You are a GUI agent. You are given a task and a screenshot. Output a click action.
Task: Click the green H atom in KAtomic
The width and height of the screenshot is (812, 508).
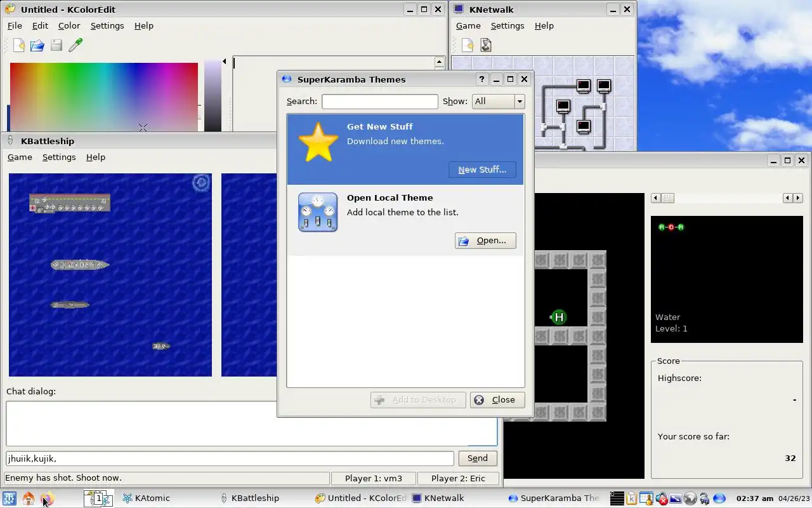tap(558, 317)
